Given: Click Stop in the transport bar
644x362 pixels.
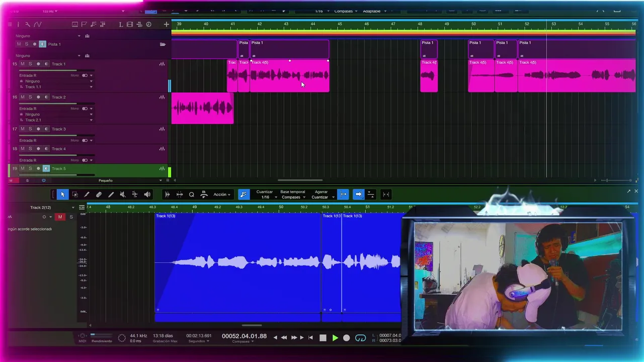Looking at the screenshot, I should 323,338.
